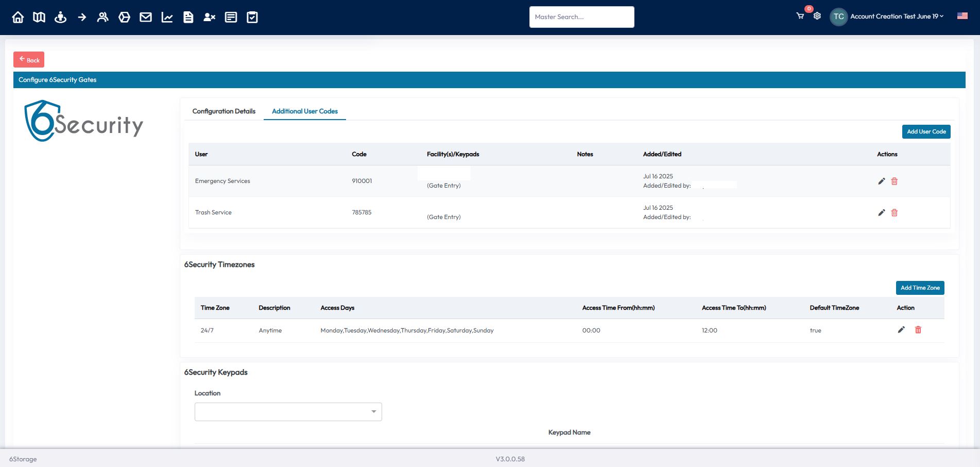Image resolution: width=980 pixels, height=467 pixels.
Task: Click the Back button
Action: (x=29, y=60)
